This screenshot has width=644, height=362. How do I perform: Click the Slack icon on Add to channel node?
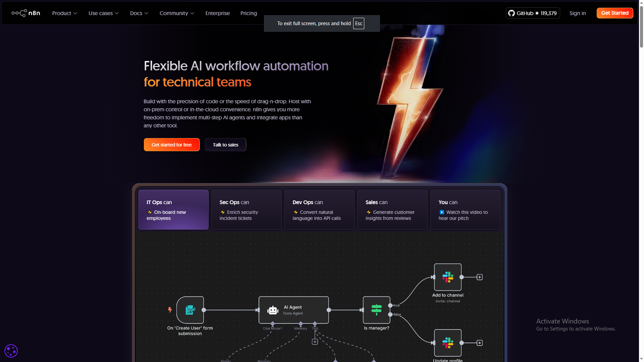[x=448, y=278]
